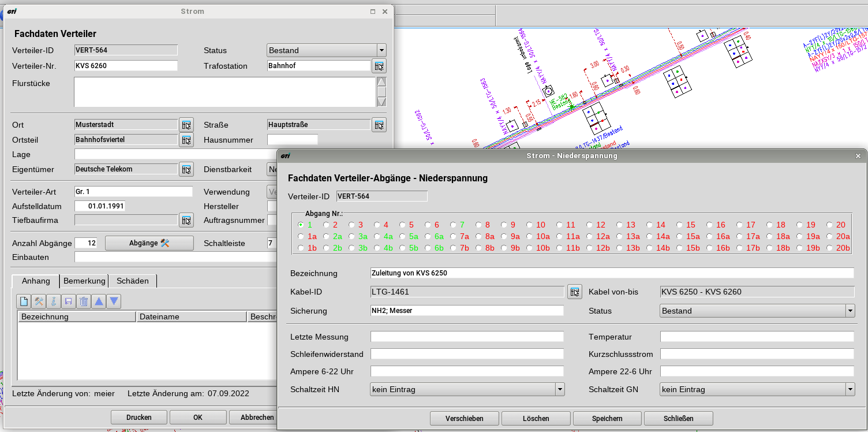Click the Speichern button

[607, 418]
